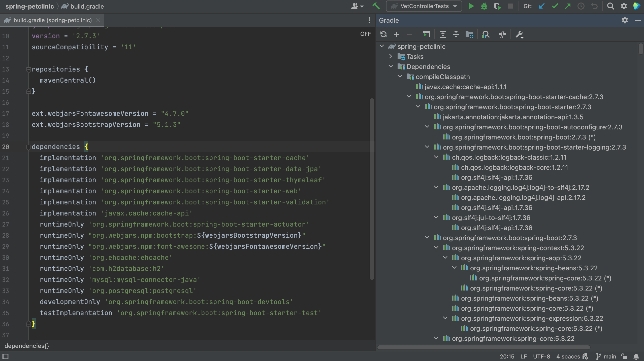Expand the Tasks node in Gradle tree
The image size is (644, 361).
click(x=391, y=56)
